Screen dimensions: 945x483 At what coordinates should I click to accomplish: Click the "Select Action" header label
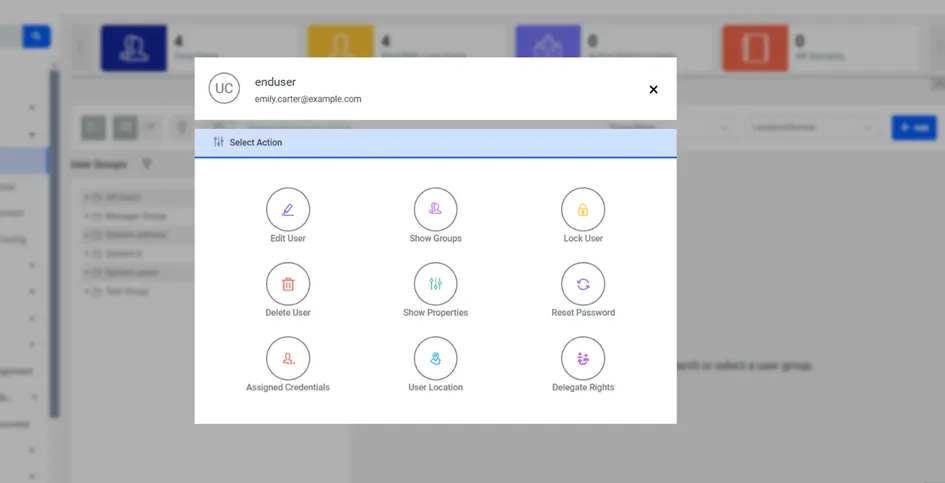256,143
